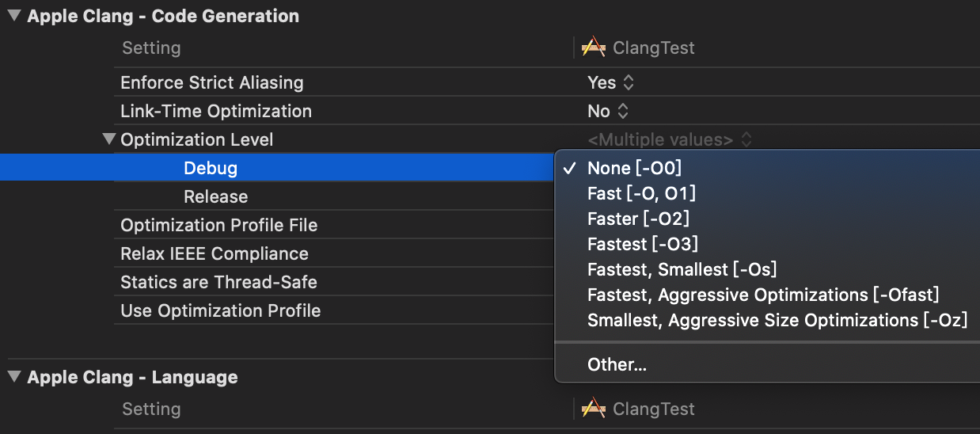Click ClangTest app icon in Language section header
This screenshot has width=980, height=434.
coord(594,409)
